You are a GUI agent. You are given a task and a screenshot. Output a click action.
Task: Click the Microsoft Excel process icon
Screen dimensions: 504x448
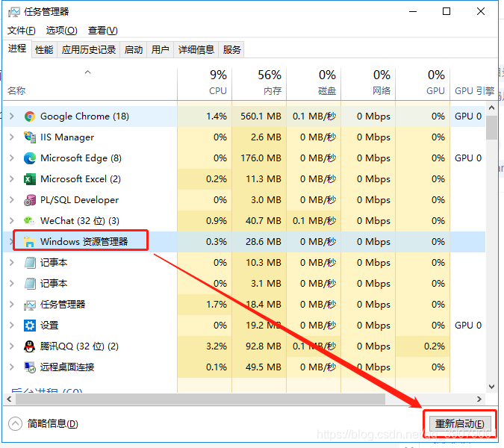click(30, 179)
